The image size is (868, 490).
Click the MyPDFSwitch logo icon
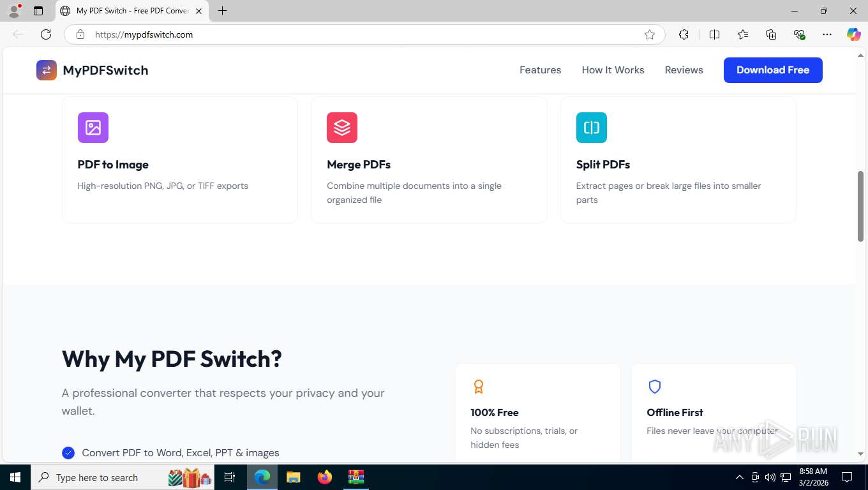47,70
